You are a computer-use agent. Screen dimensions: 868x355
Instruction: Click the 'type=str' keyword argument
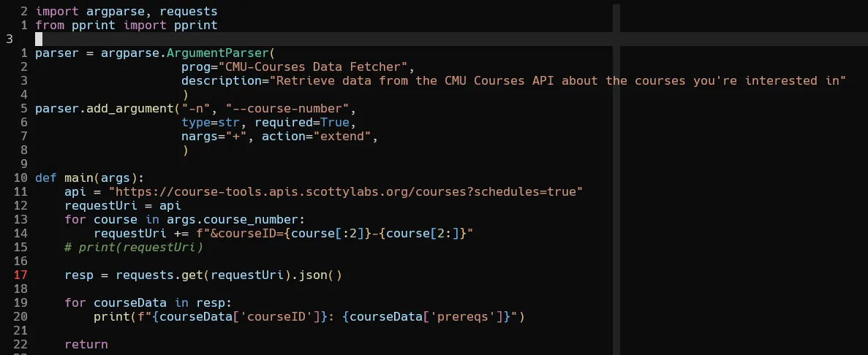(211, 122)
